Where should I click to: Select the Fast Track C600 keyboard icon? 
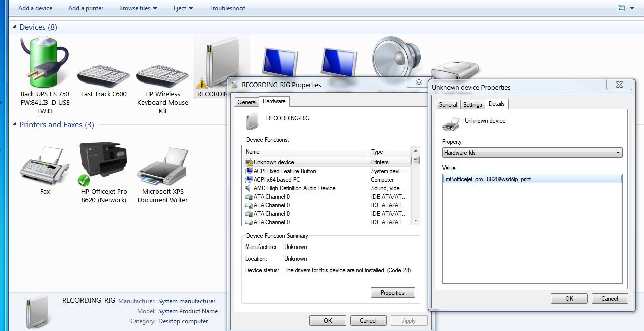[103, 76]
